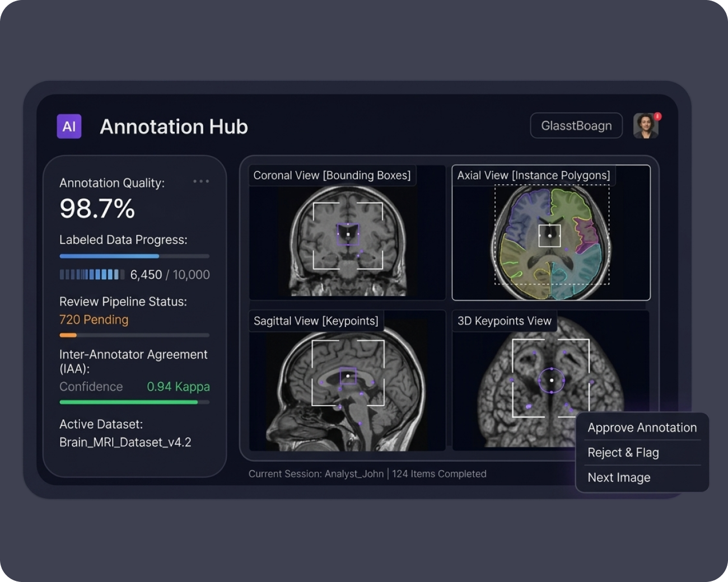Select the Sagittal View [Keypoints] label

(316, 321)
